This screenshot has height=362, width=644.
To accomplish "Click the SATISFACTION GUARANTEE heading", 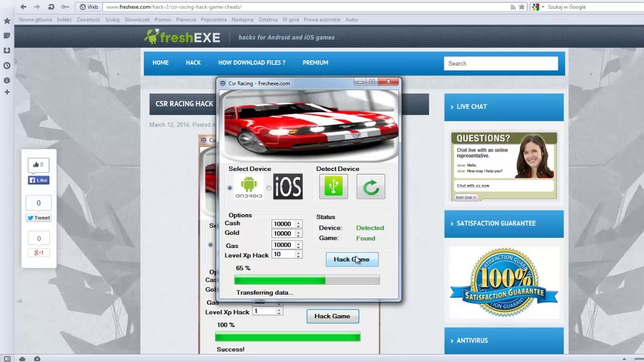I will (x=504, y=224).
